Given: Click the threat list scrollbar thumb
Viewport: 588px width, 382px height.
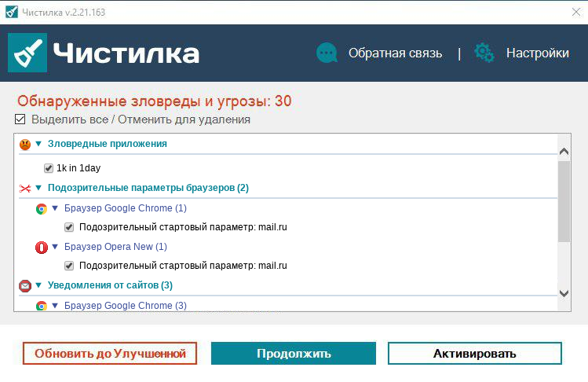Looking at the screenshot, I should point(564,202).
